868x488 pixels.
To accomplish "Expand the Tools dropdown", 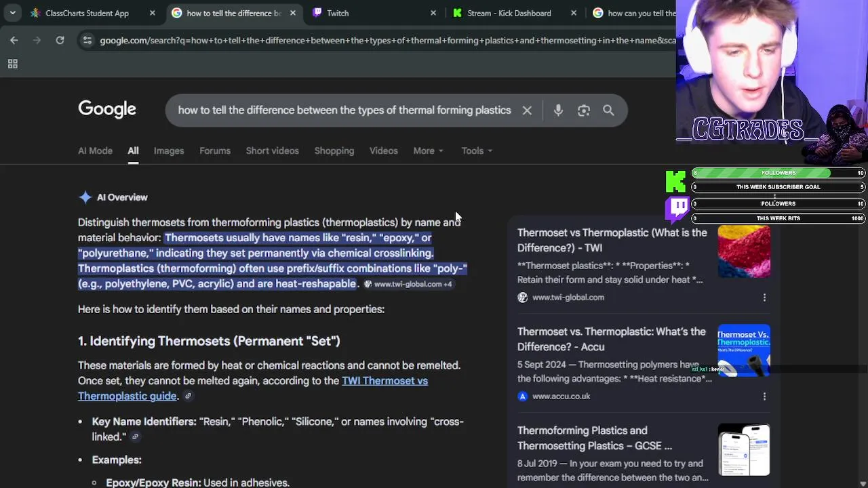I will tap(477, 150).
